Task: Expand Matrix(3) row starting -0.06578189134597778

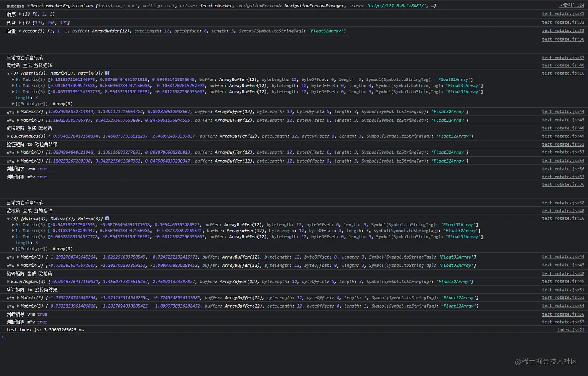Action: [13, 92]
